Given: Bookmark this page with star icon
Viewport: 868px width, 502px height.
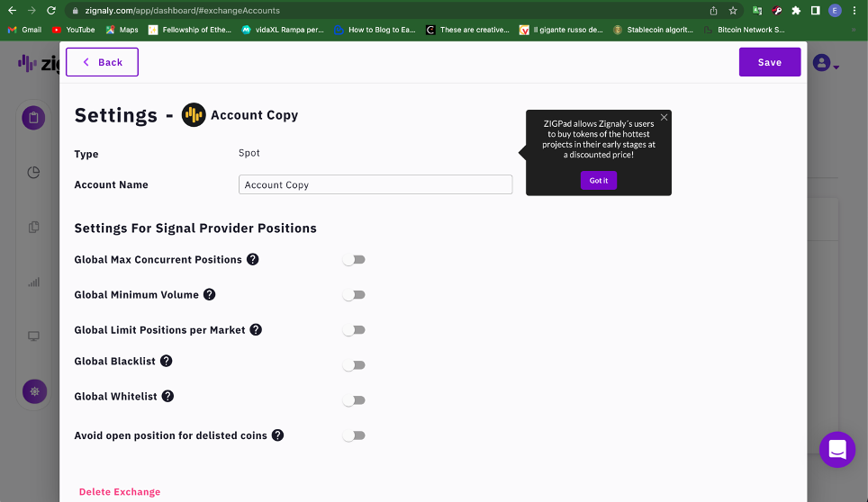Looking at the screenshot, I should point(733,11).
